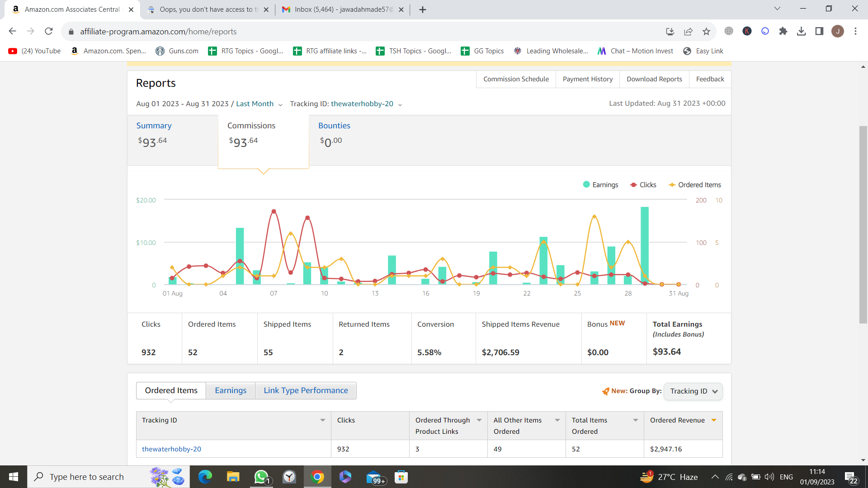
Task: Open the YouTube bookmark
Action: pyautogui.click(x=34, y=51)
